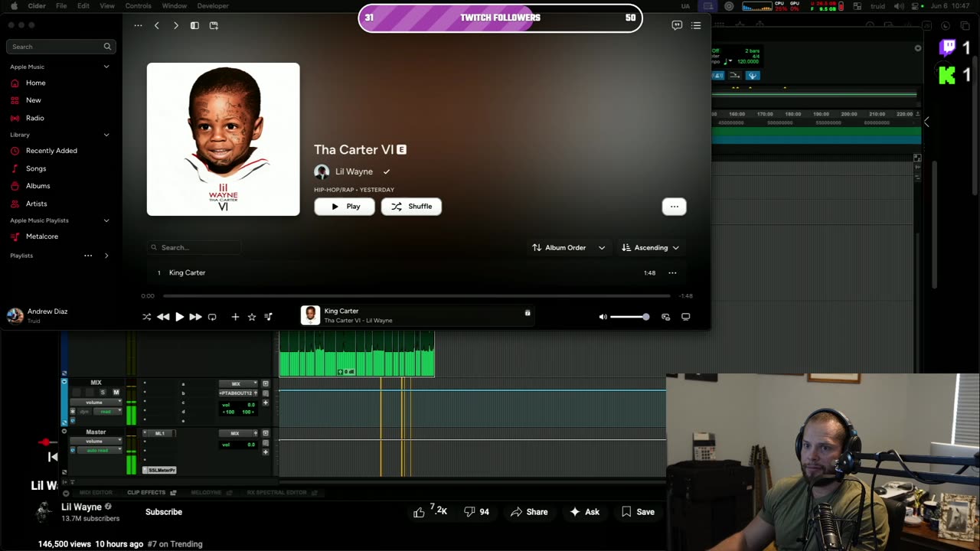Open mini player display icon
980x551 pixels.
pos(685,317)
